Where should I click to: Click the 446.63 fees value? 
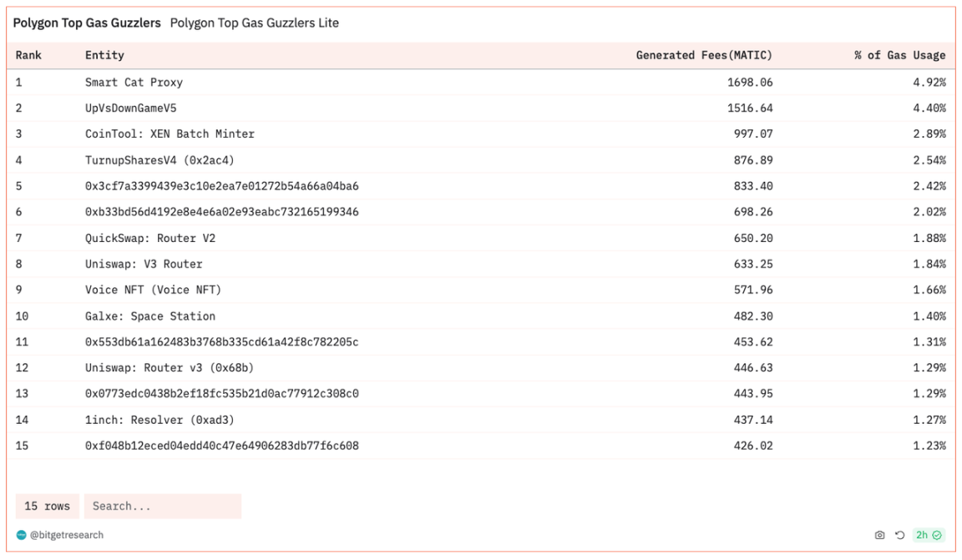[x=753, y=367]
